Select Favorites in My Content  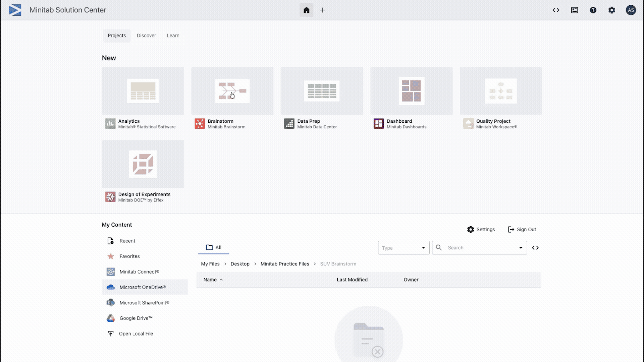point(145,256)
